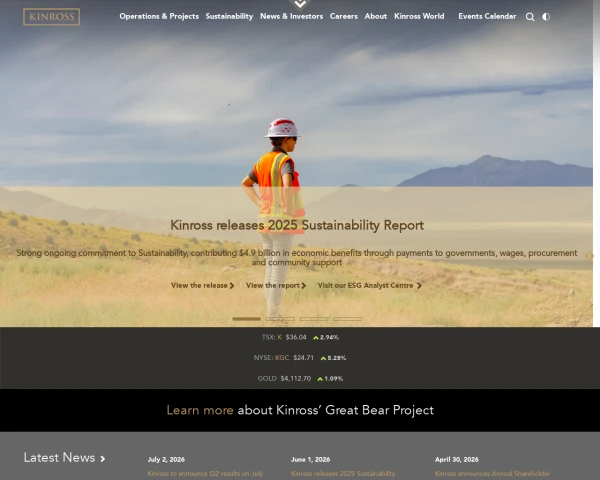
Task: Open the Careers menu
Action: click(344, 16)
